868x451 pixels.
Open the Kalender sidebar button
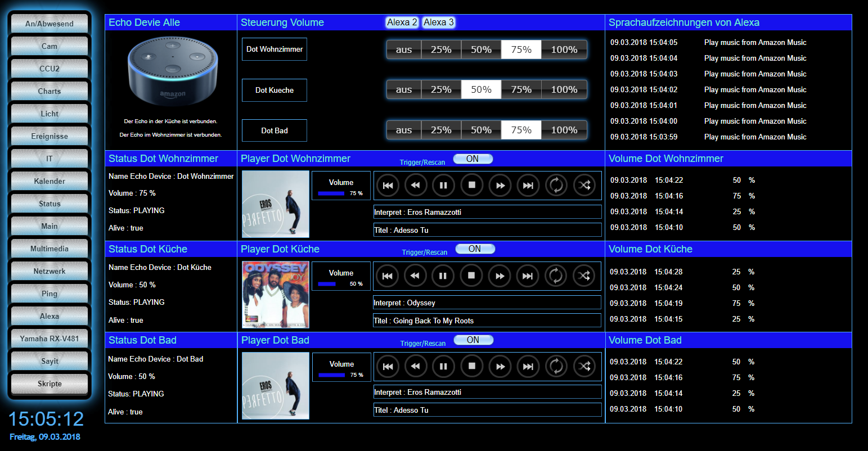click(50, 181)
